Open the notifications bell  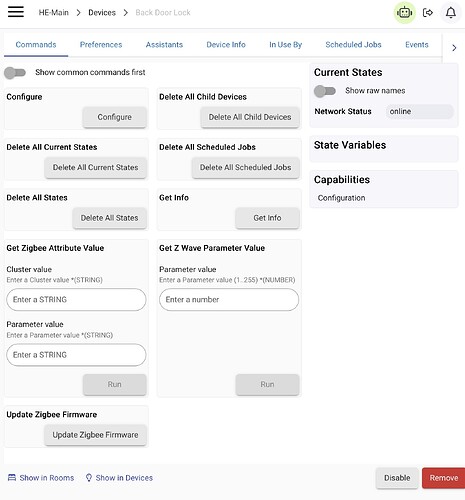451,13
